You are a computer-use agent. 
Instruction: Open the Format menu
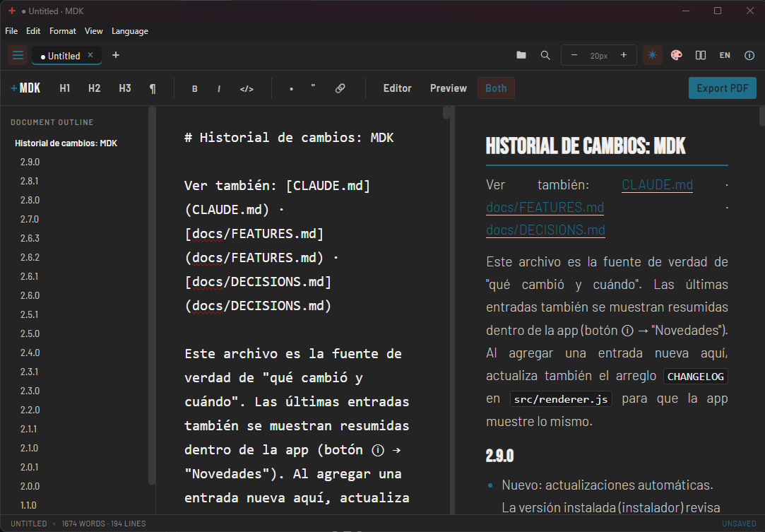[x=62, y=31]
